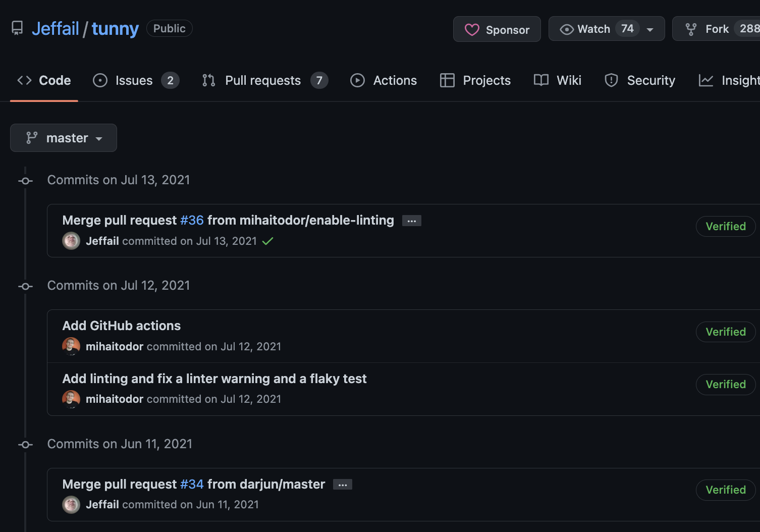The width and height of the screenshot is (760, 532).
Task: Click the tunny repository name link
Action: click(115, 29)
